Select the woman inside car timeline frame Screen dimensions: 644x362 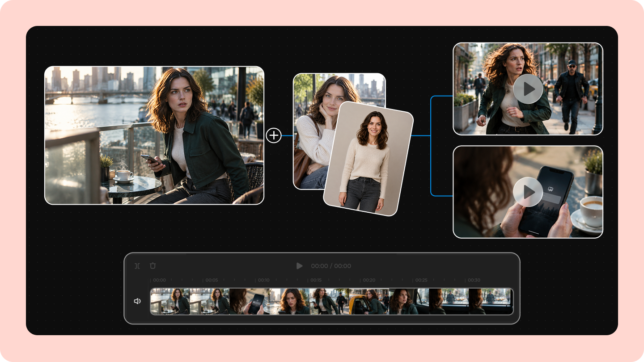pyautogui.click(x=409, y=301)
